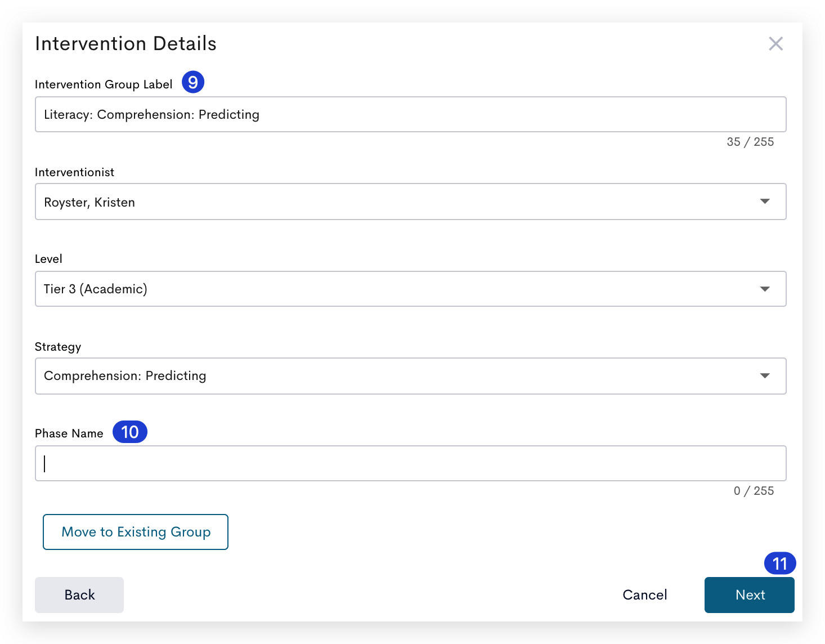Edit the Intervention Group Label field
825x644 pixels.
410,114
